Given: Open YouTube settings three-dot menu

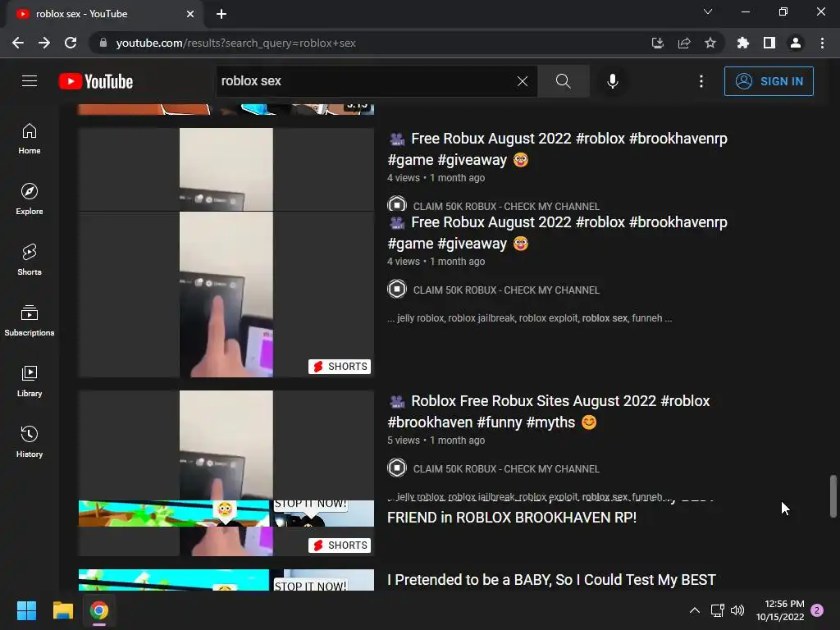Looking at the screenshot, I should 701,81.
